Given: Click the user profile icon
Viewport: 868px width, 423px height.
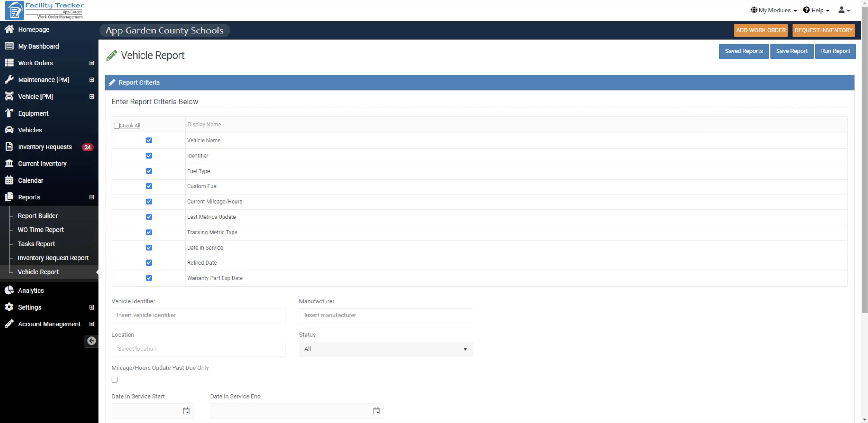Looking at the screenshot, I should click(841, 10).
